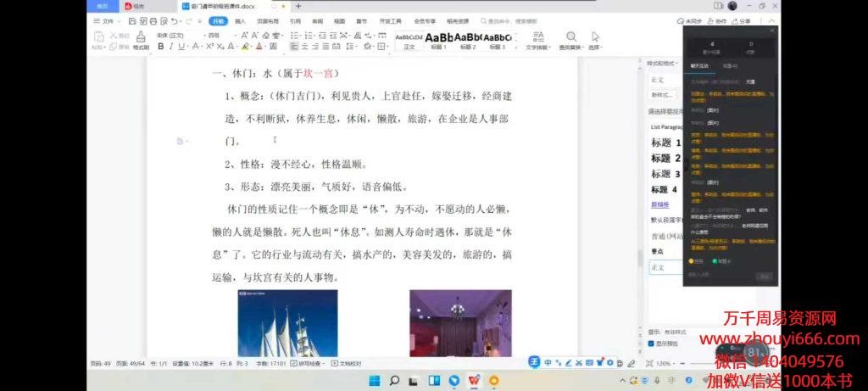Select the Format Painter brush tool
The width and height of the screenshot is (868, 391).
(140, 42)
